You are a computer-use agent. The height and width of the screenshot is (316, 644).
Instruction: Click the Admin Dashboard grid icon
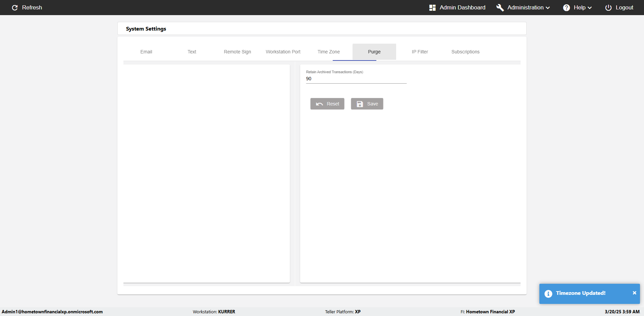pos(432,8)
